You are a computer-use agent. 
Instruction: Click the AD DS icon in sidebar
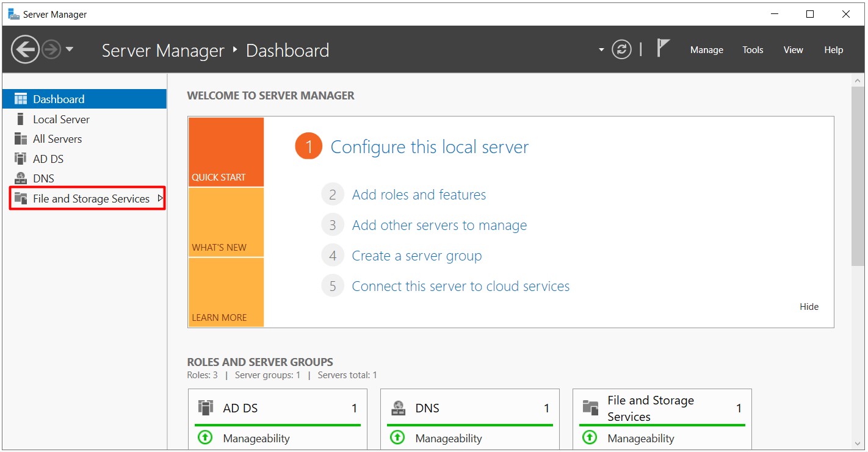(21, 159)
